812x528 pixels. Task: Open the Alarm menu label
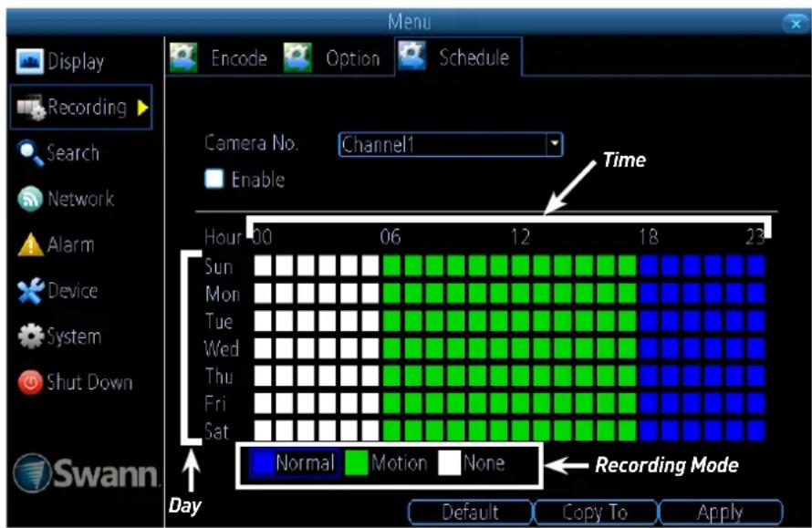(71, 244)
